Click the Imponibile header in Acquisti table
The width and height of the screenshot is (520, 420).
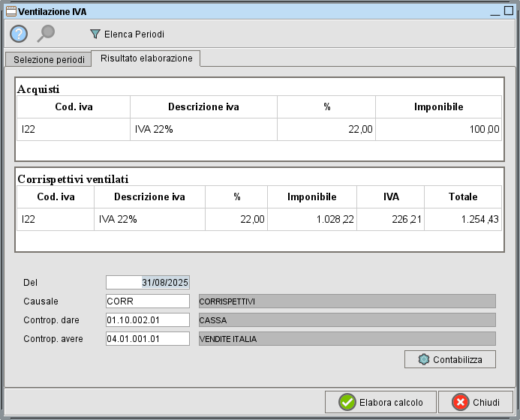[439, 106]
